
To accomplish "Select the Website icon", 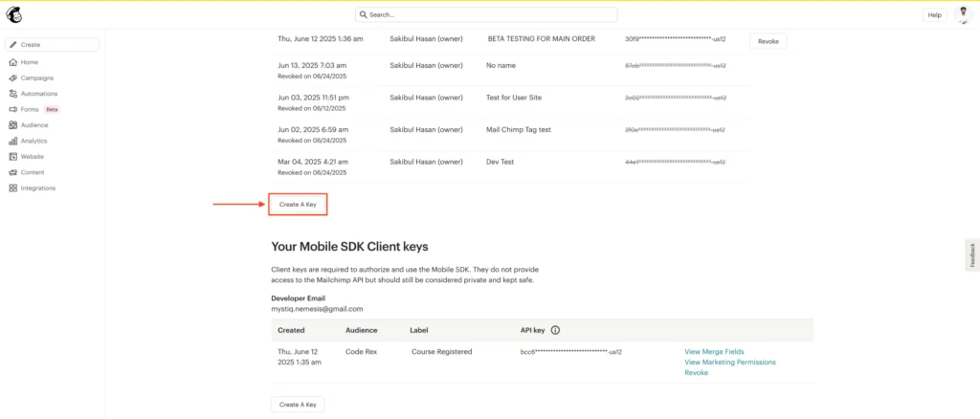I will click(x=13, y=157).
